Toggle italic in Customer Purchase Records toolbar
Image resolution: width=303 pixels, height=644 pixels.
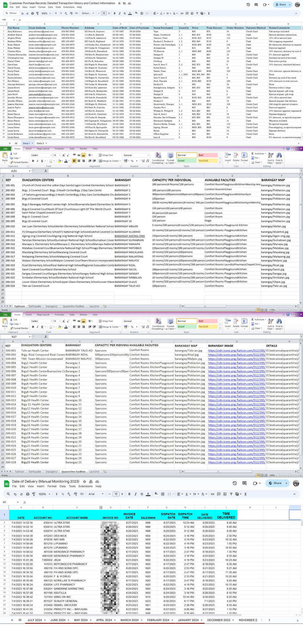(x=120, y=14)
